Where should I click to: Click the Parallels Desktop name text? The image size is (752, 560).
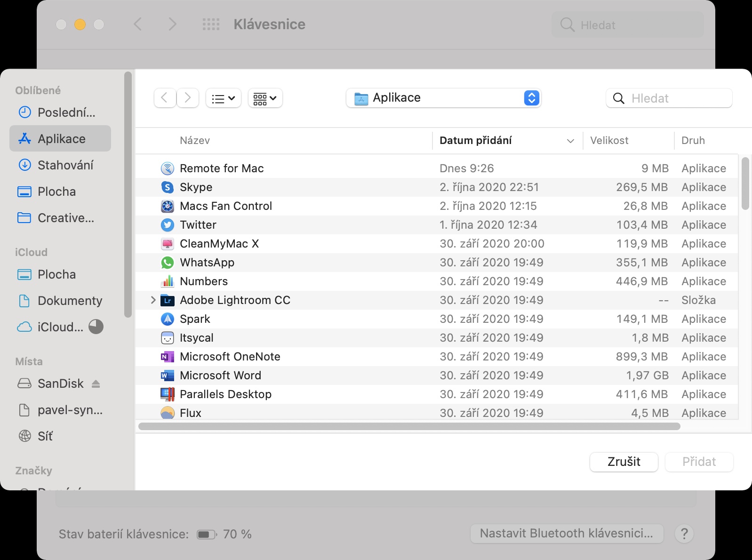[x=226, y=394]
